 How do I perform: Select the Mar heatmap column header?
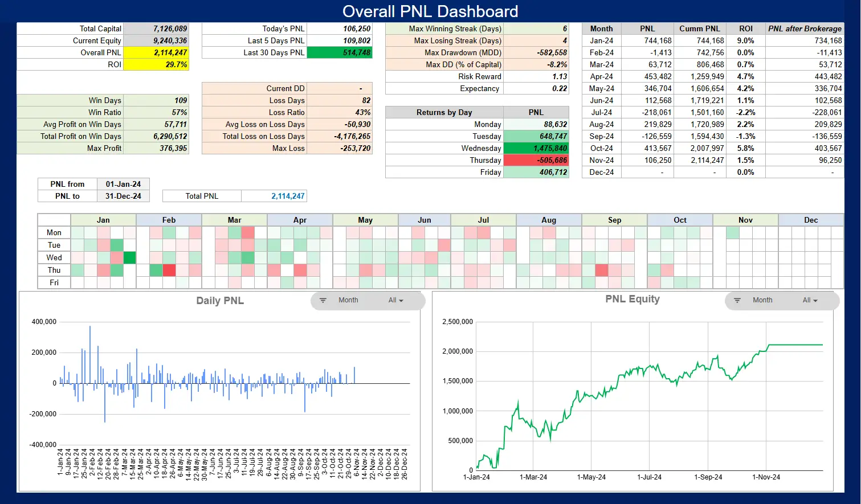(234, 220)
